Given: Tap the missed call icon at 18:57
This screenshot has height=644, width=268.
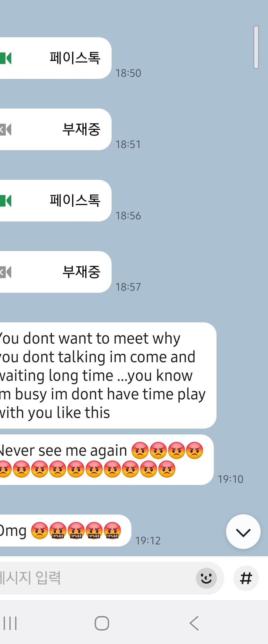Looking at the screenshot, I should [5, 272].
